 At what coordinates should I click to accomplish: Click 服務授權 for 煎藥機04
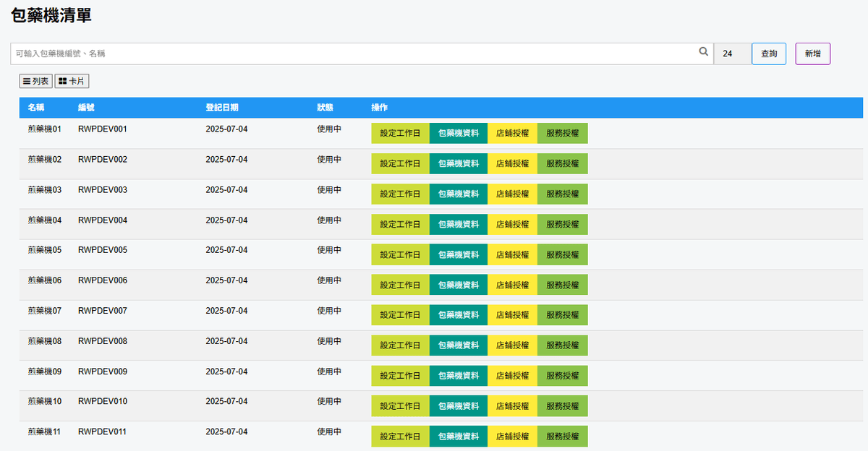pos(562,225)
